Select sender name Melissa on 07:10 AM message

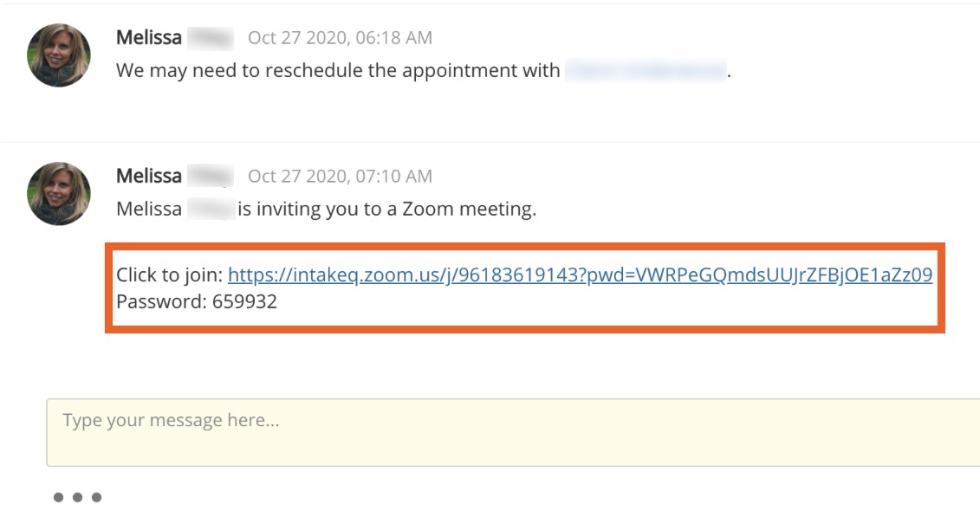pyautogui.click(x=149, y=176)
